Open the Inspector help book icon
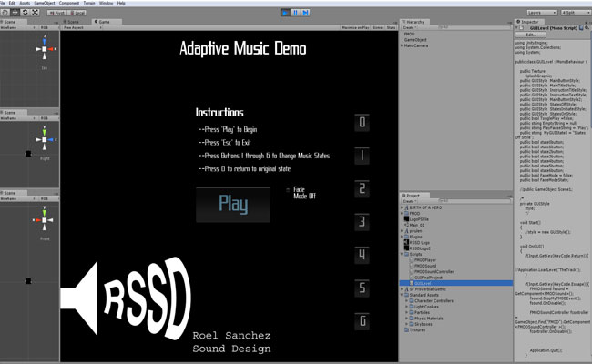This screenshot has width=592, height=364. click(x=581, y=28)
